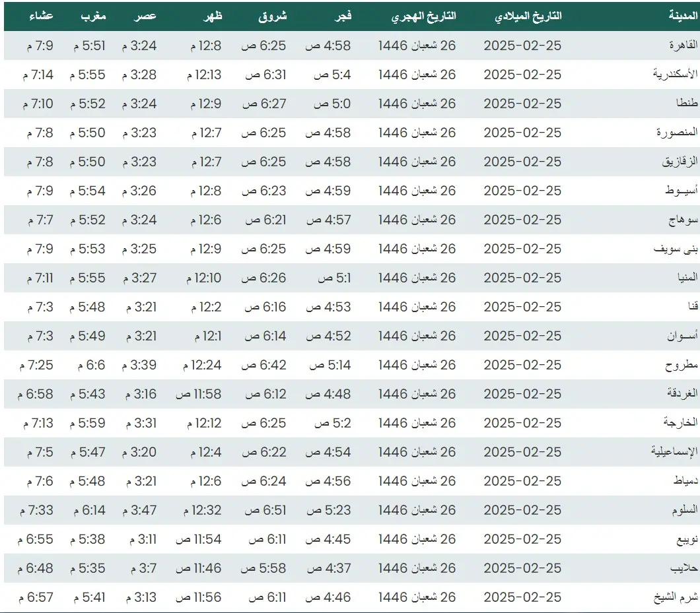Click the عصر column header

point(145,16)
